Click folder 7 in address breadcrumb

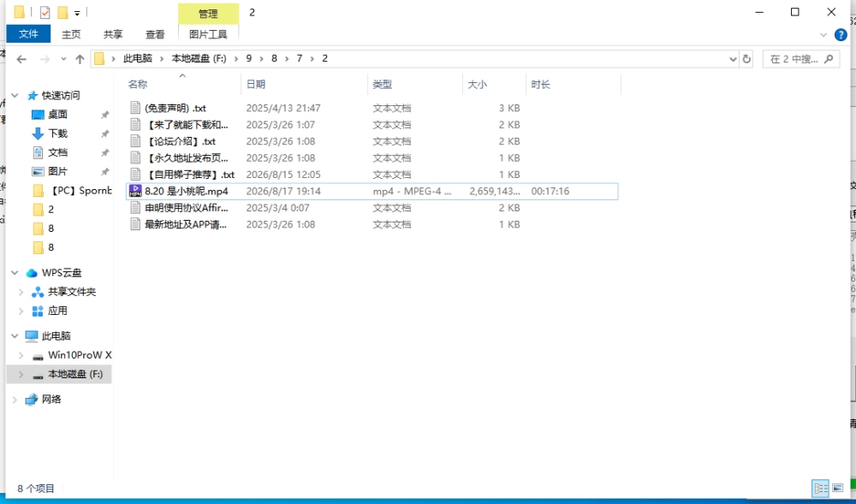click(299, 59)
